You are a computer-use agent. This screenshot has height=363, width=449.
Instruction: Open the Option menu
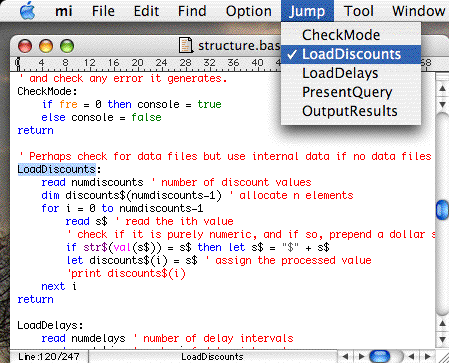click(x=249, y=11)
